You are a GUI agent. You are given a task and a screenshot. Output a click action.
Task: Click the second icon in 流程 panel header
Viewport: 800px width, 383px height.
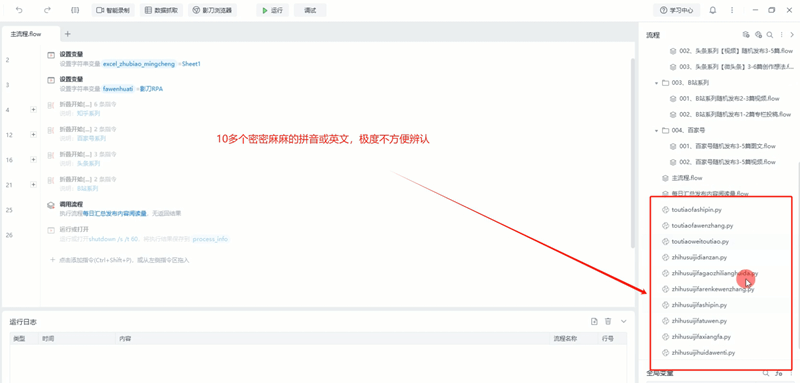[758, 35]
